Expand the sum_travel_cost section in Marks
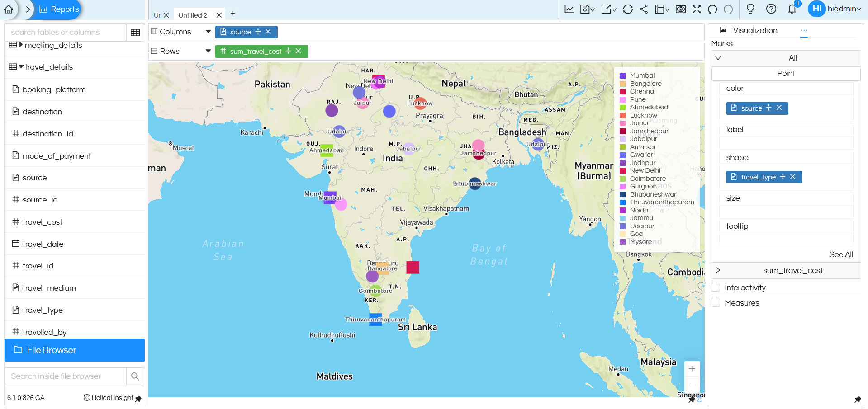 point(718,270)
